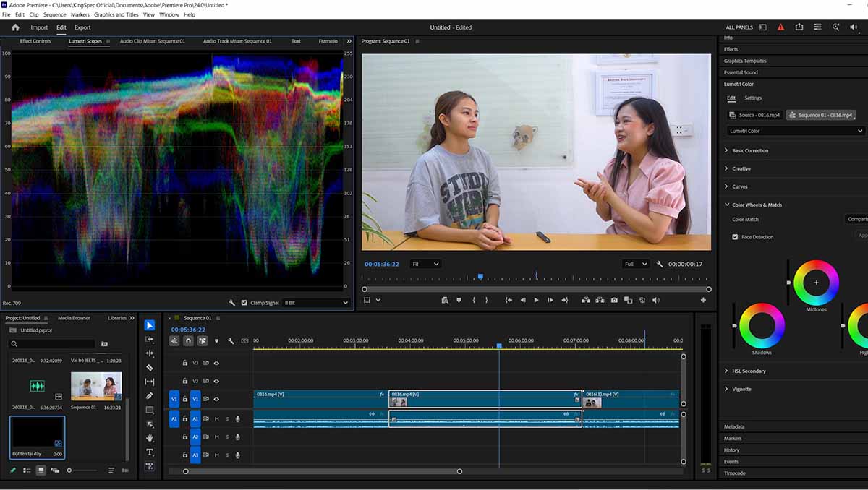Open the Lumetri Color effect dropdown
Image resolution: width=868 pixels, height=490 pixels.
[x=796, y=131]
